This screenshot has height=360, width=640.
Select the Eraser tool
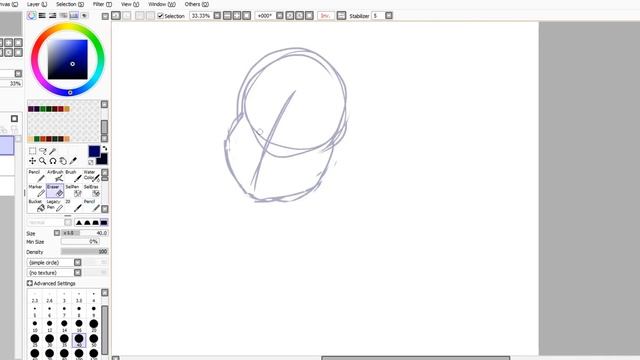click(55, 191)
